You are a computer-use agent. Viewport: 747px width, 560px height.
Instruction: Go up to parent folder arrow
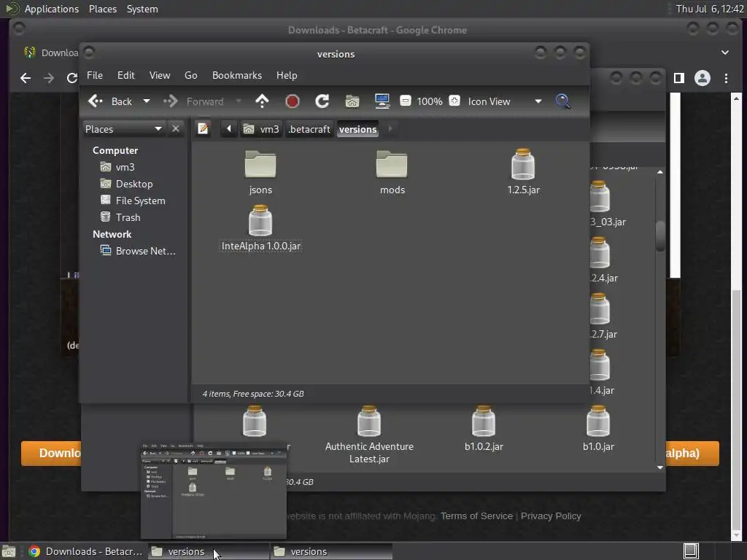point(262,101)
